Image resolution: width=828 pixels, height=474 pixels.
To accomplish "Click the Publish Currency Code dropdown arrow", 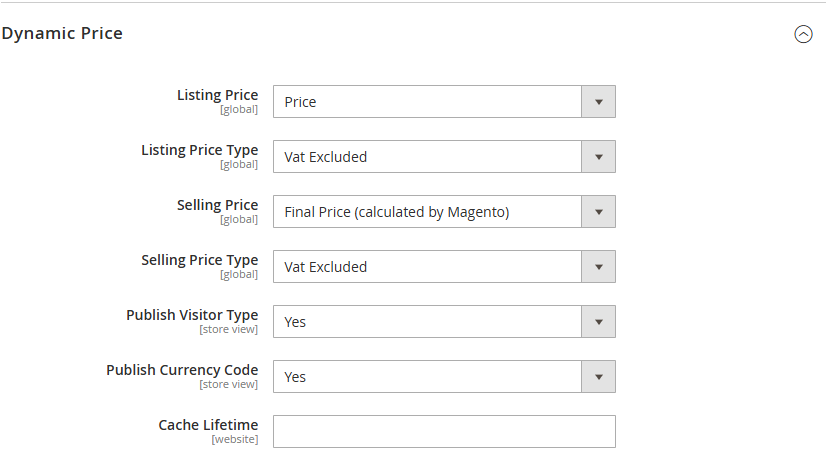I will click(x=598, y=377).
